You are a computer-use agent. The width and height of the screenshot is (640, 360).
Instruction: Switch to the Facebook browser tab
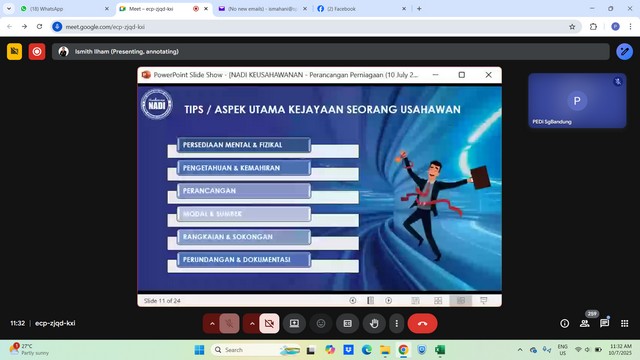pyautogui.click(x=361, y=9)
